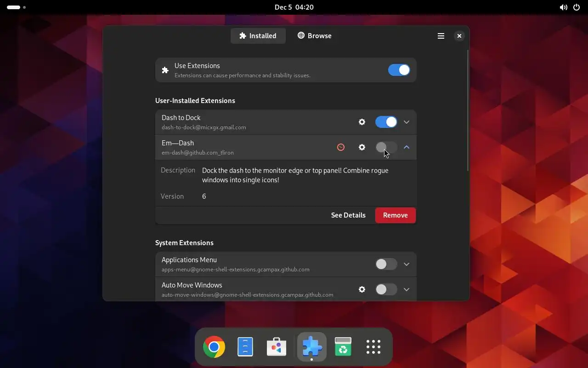
Task: Close the Extension Manager window
Action: point(459,36)
